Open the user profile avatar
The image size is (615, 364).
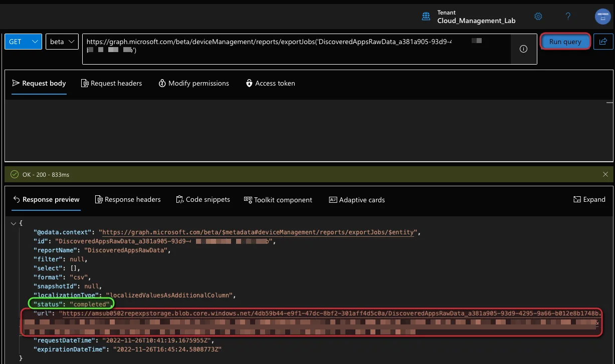602,17
